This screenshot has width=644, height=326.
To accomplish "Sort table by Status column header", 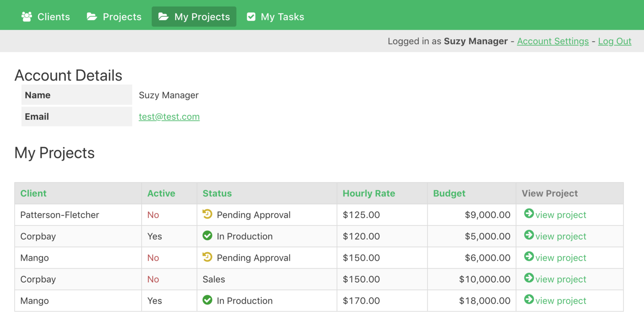I will pos(217,193).
